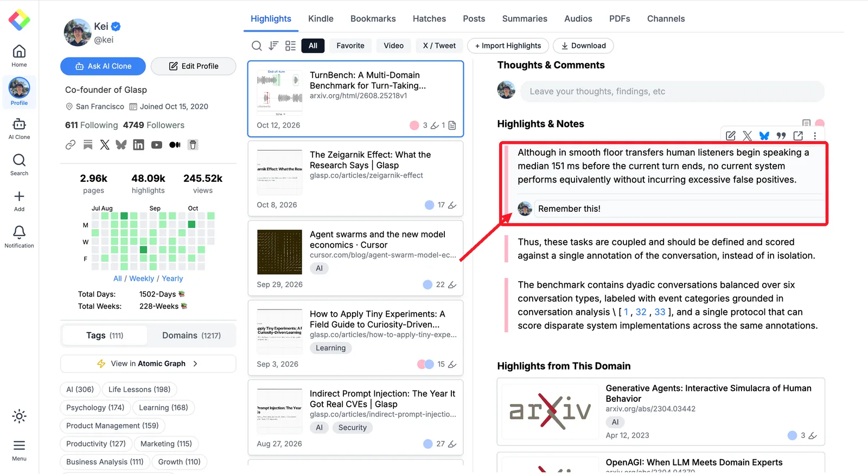Type in the Leave your thoughts field

click(x=672, y=91)
